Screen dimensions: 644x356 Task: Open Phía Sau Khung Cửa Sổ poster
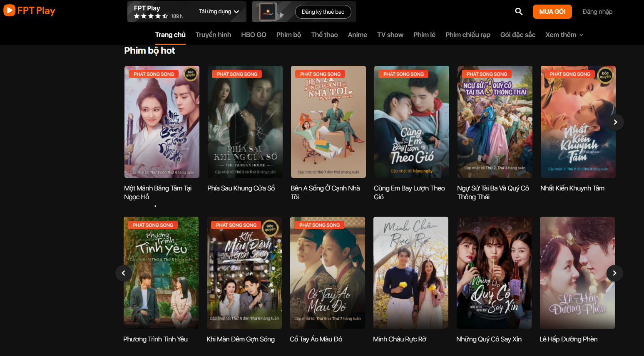245,122
